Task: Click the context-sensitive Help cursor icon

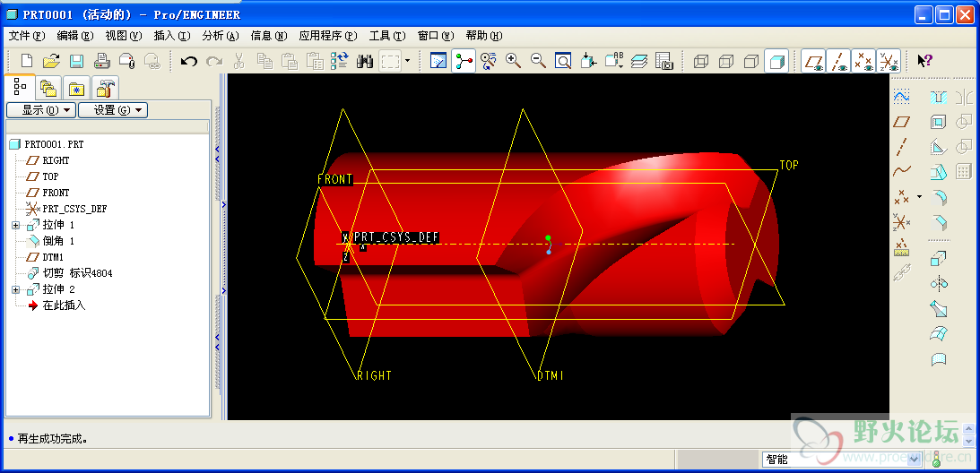Action: pyautogui.click(x=924, y=61)
